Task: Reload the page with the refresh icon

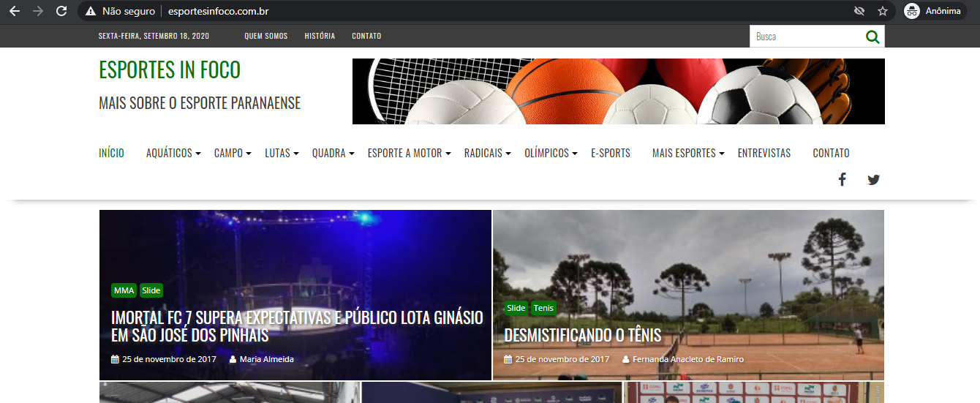Action: (62, 11)
